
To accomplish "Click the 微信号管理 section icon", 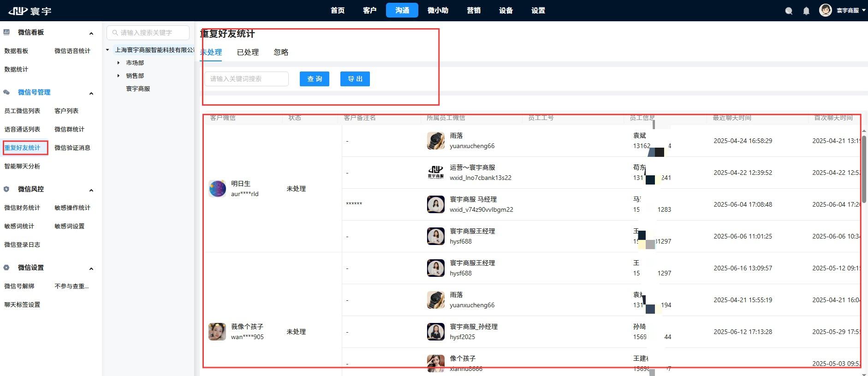I will pyautogui.click(x=6, y=92).
